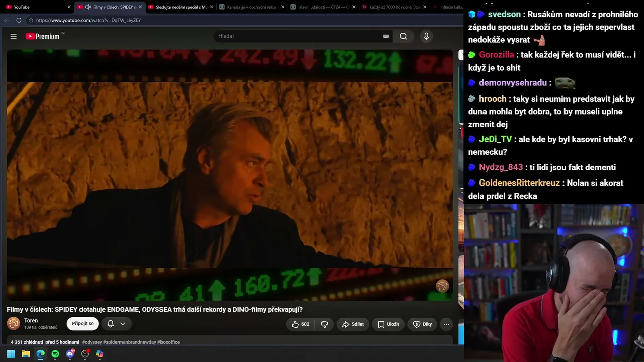644x362 pixels.
Task: Open the more actions three-dot menu
Action: point(446,324)
